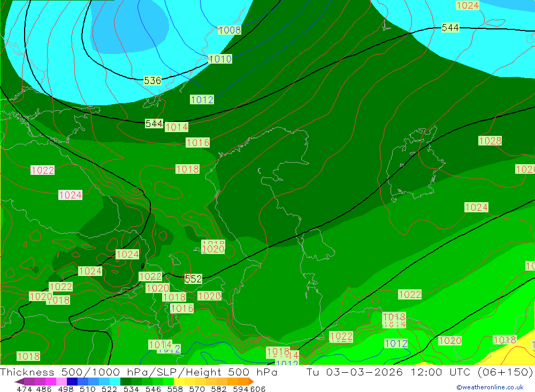The image size is (535, 392).
Task: Click the 570 legend value
Action: 196,389
